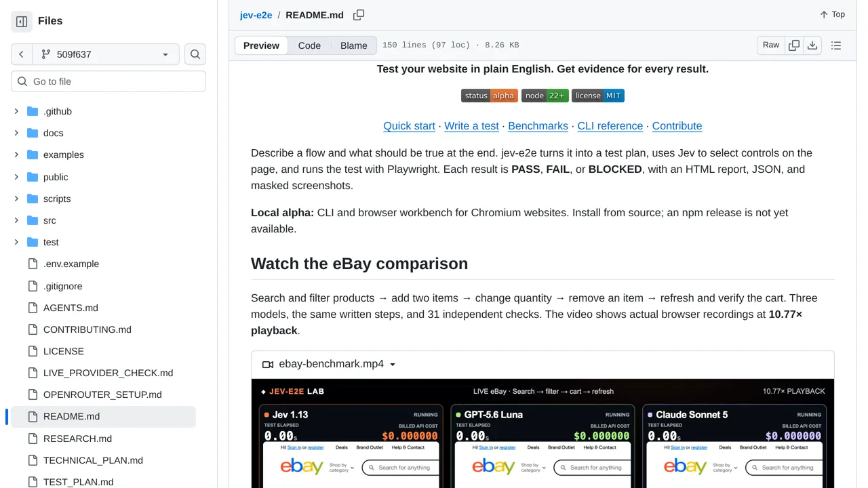
Task: Click the eBay benchmark video preview
Action: [542, 433]
